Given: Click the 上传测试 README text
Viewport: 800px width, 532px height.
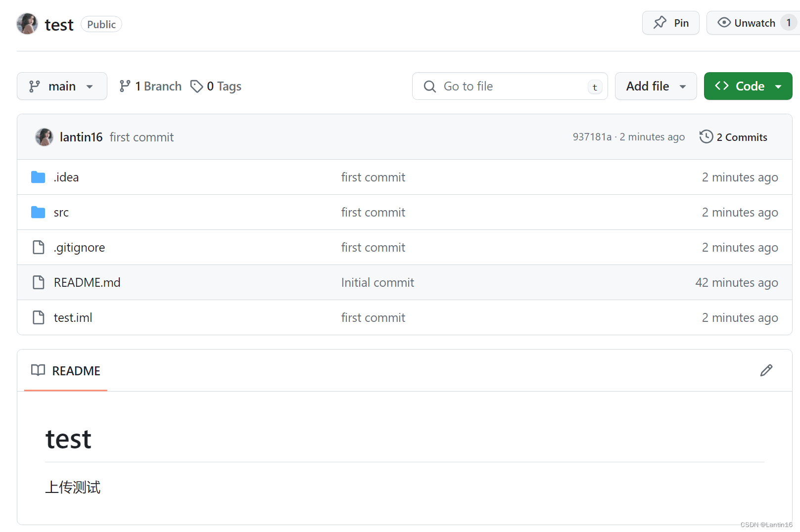Looking at the screenshot, I should (73, 488).
